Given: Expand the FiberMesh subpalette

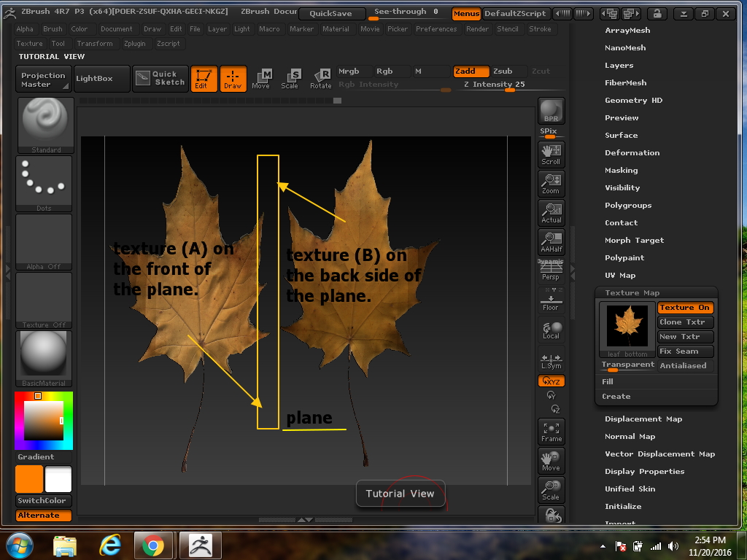Looking at the screenshot, I should (626, 83).
